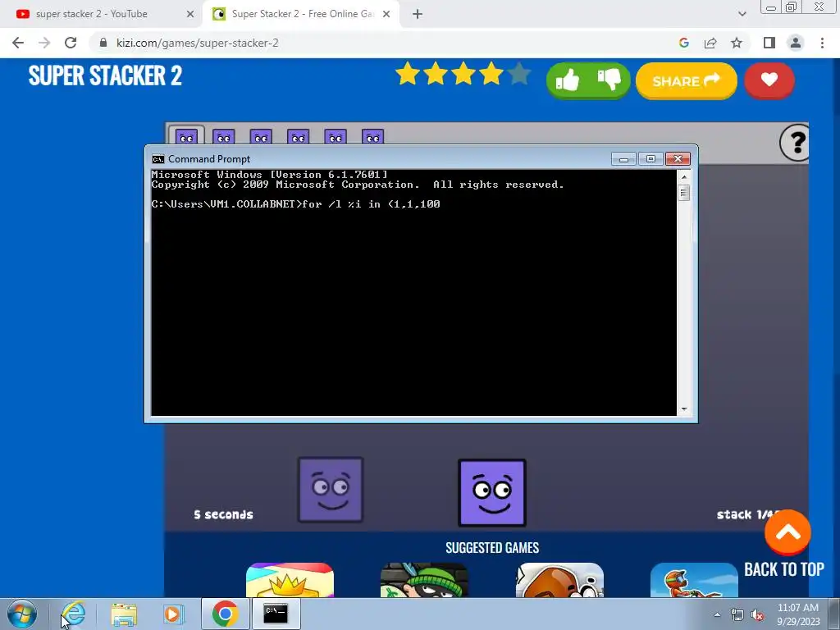The image size is (840, 630).
Task: Click inside the Command Prompt console
Action: click(413, 293)
